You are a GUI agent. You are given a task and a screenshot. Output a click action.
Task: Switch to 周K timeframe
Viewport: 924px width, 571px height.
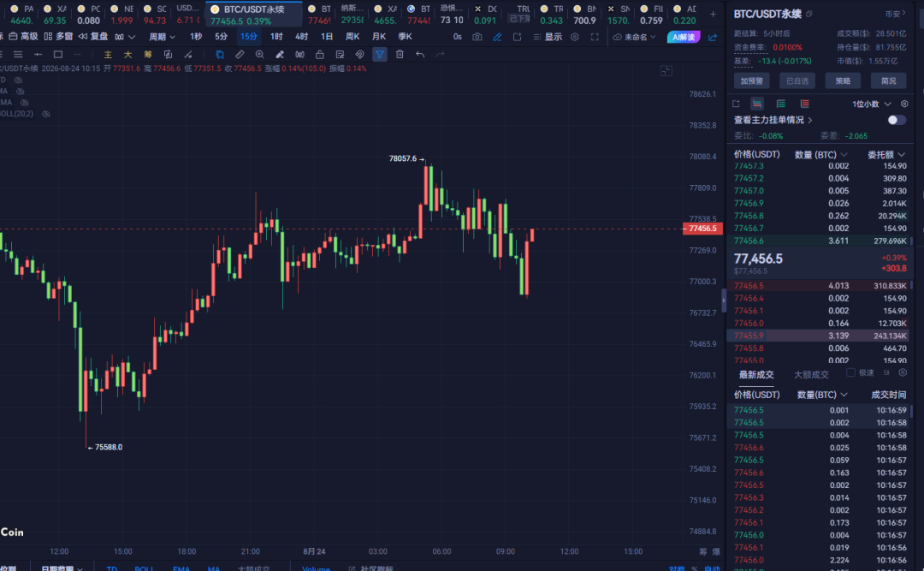352,37
